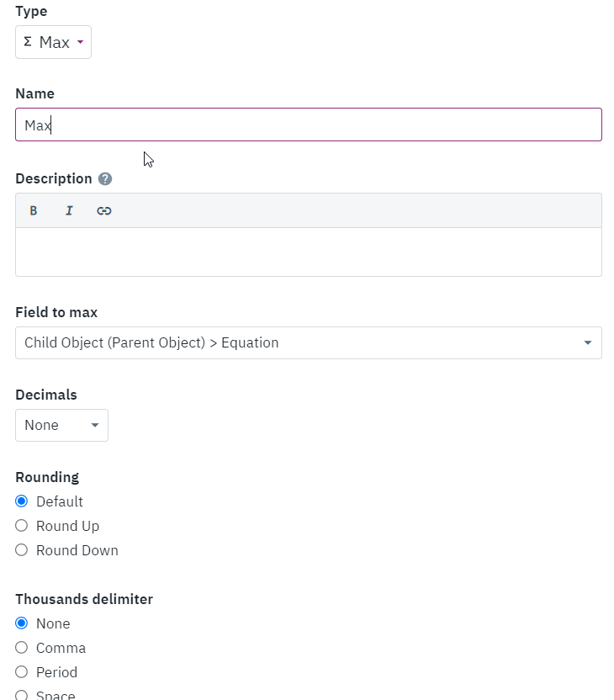Open the Field to max dropdown
Viewport: 614px width, 700px height.
point(308,342)
